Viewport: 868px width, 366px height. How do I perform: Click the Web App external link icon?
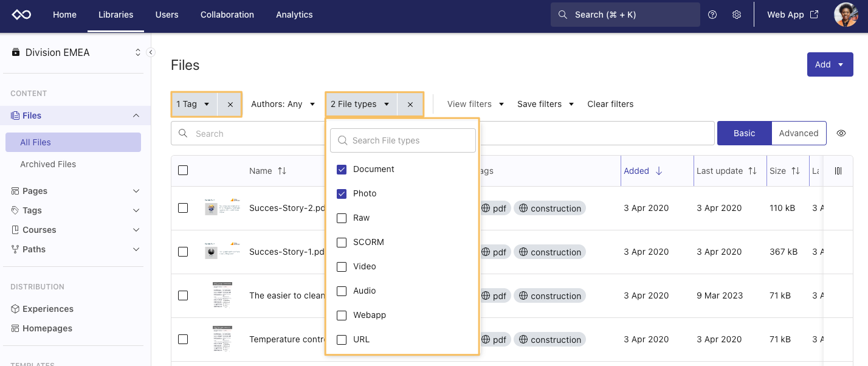[x=814, y=15]
